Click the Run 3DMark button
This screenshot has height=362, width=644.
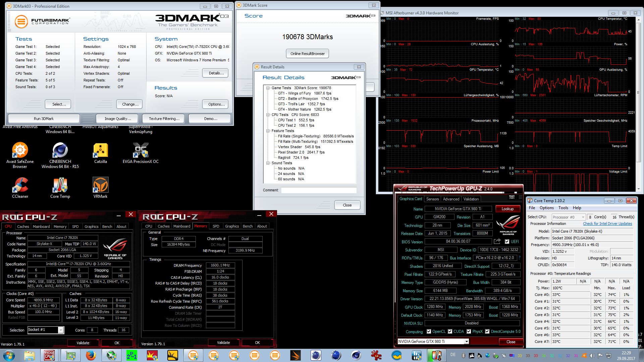(x=44, y=119)
